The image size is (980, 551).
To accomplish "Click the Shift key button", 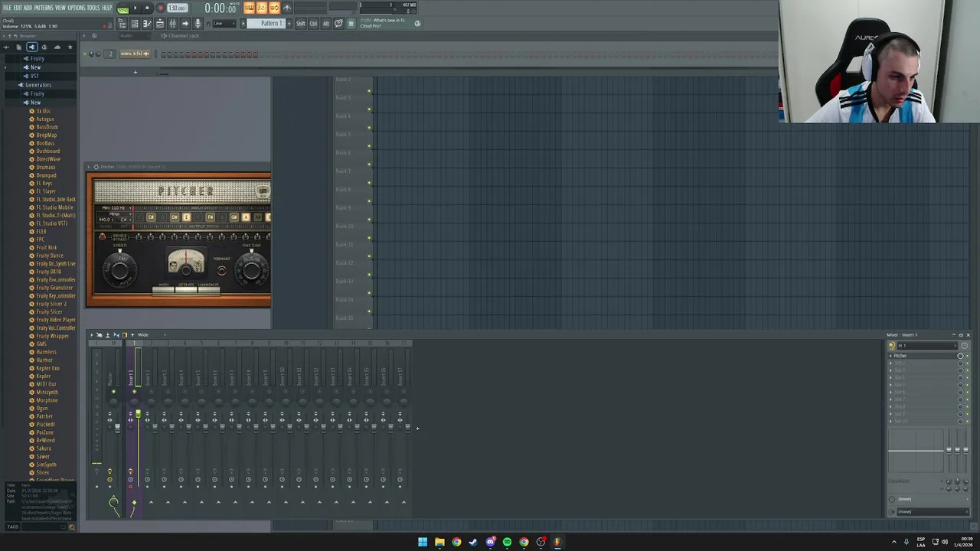I will pyautogui.click(x=301, y=24).
